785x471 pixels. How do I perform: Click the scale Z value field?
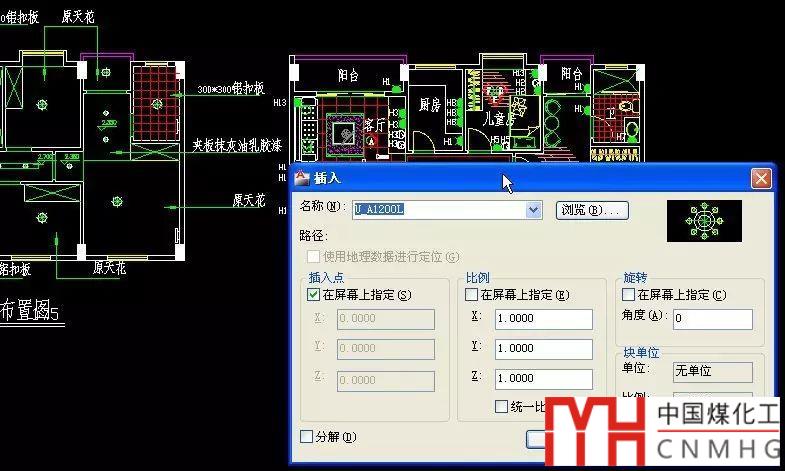544,379
